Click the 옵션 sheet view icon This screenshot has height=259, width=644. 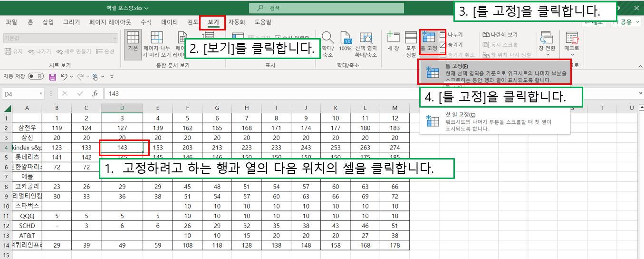coord(104,51)
